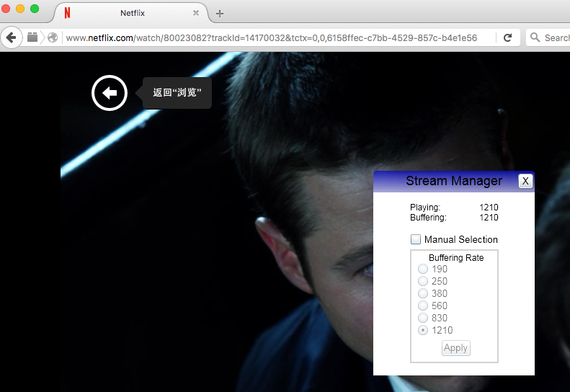
Task: Select the Netflix browser tab
Action: [131, 13]
